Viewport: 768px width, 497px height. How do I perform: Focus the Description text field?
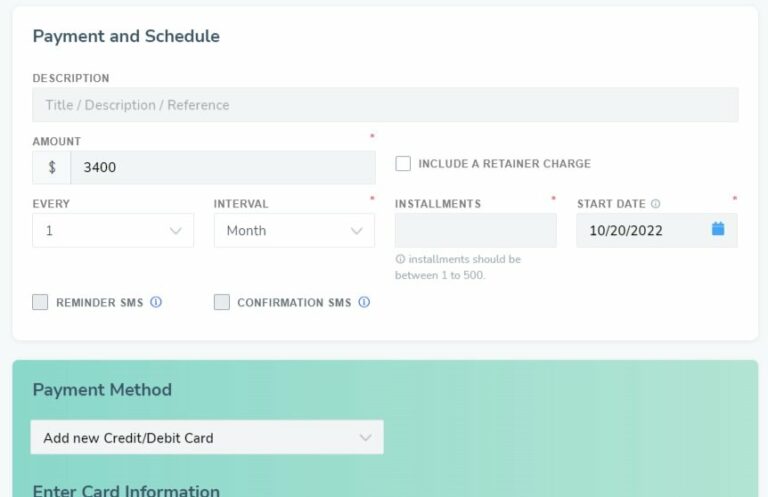[x=385, y=105]
